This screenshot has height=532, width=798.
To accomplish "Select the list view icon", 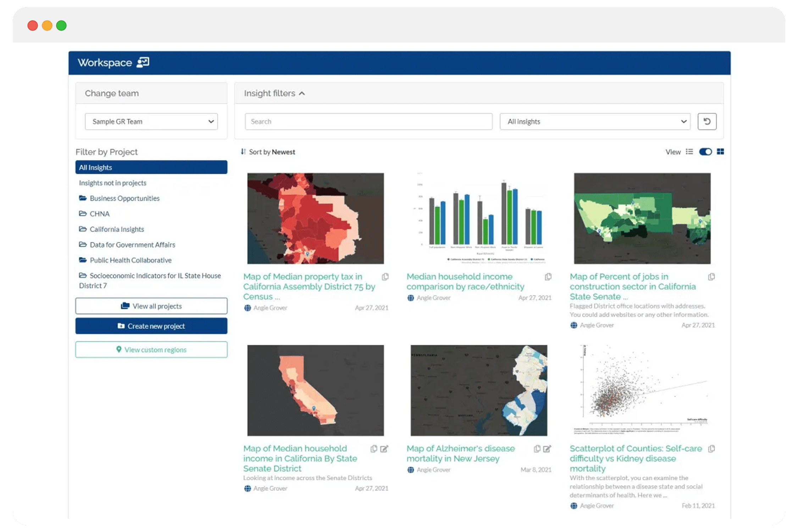I will click(x=690, y=152).
